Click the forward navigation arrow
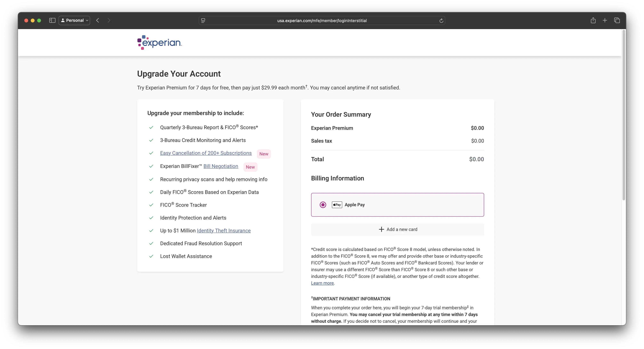 pyautogui.click(x=109, y=20)
